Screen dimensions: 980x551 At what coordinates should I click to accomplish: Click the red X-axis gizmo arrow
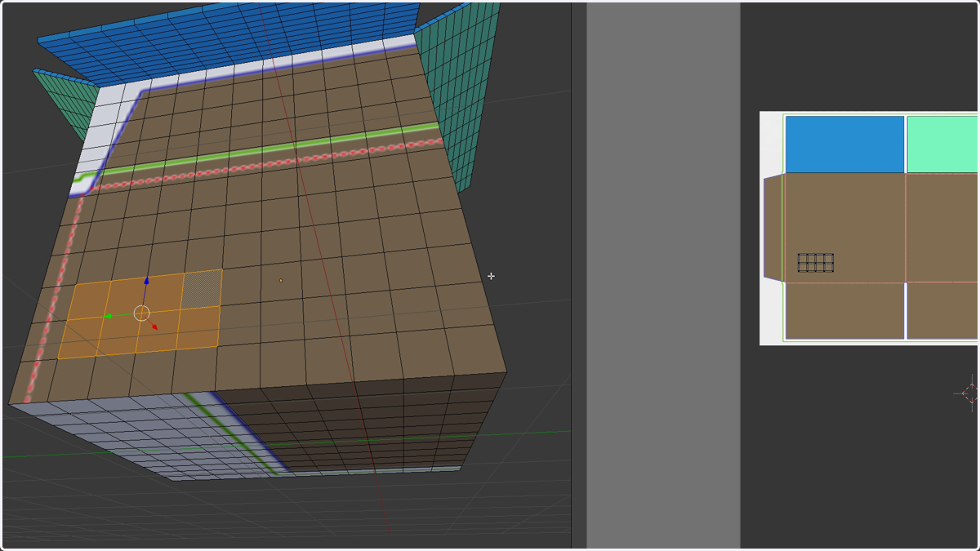155,327
